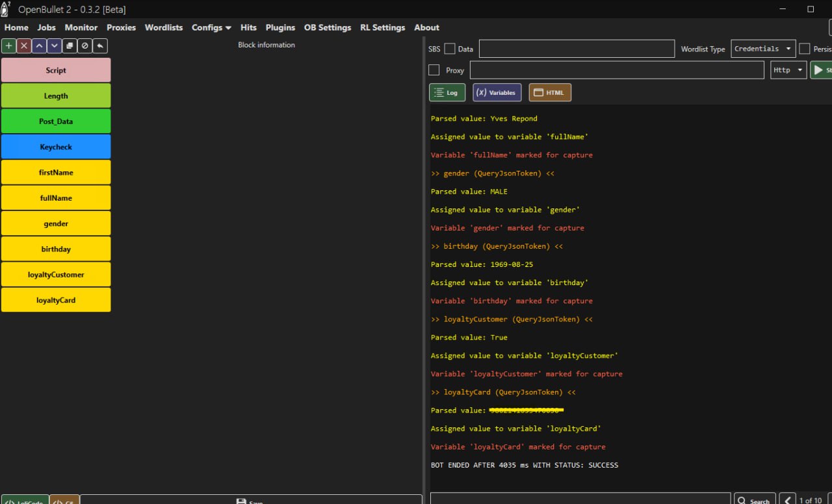Show the Variables debugger view
This screenshot has width=832, height=504.
[x=497, y=93]
